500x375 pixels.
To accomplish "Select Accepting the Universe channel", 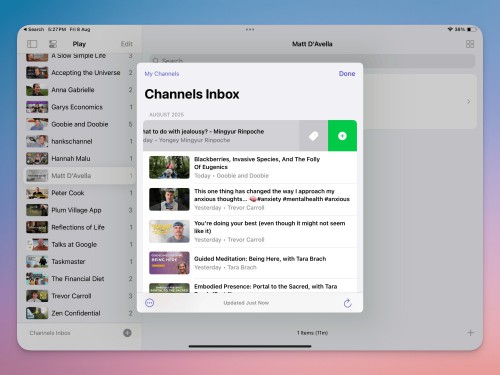I will (79, 73).
